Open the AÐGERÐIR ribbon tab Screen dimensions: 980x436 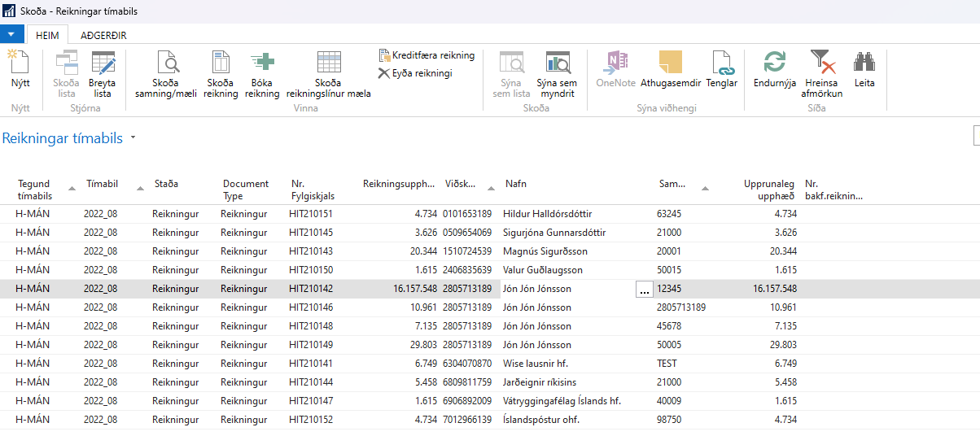(x=103, y=35)
